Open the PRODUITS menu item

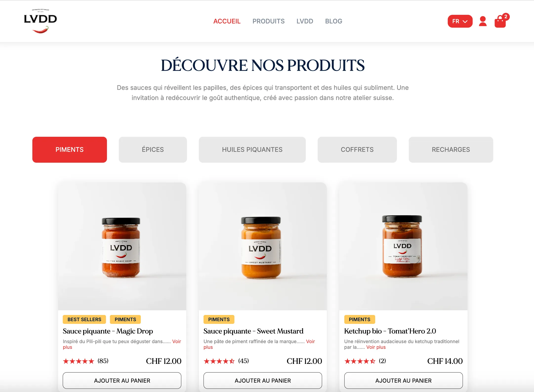point(268,21)
